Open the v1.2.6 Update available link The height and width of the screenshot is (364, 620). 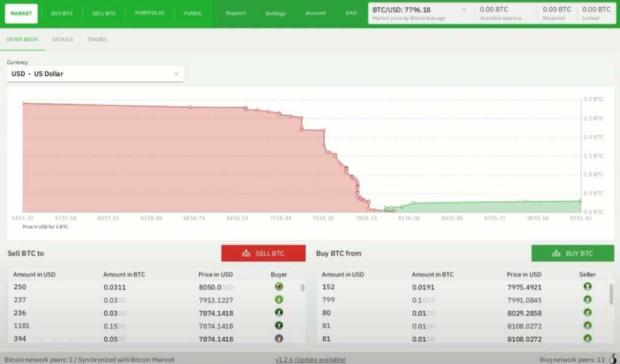[311, 358]
